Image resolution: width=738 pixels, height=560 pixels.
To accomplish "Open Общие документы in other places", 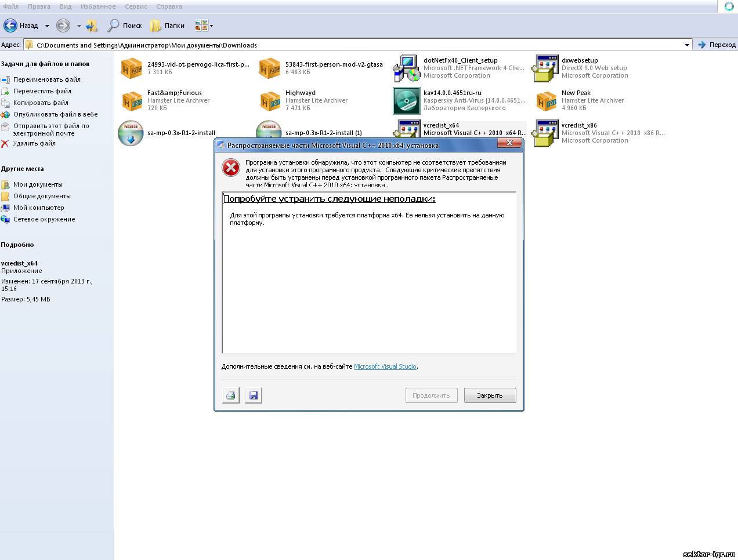I will pos(42,196).
